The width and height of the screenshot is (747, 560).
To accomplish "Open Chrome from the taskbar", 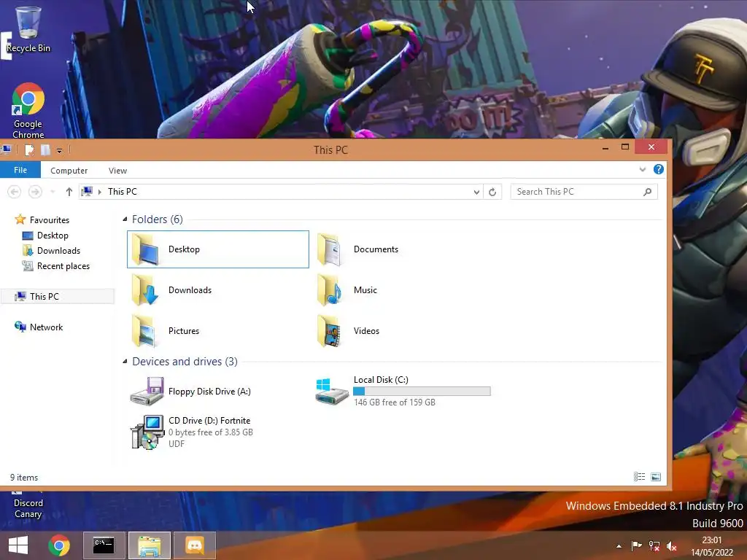I will 59,545.
